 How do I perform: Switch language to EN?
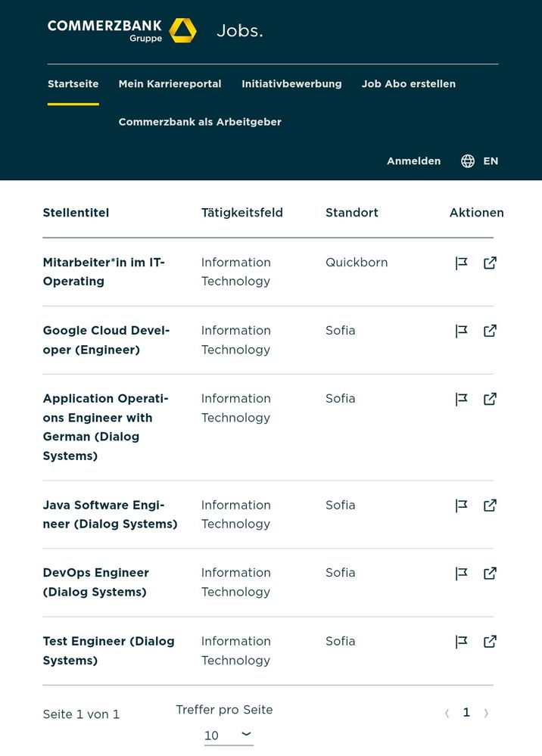(491, 161)
